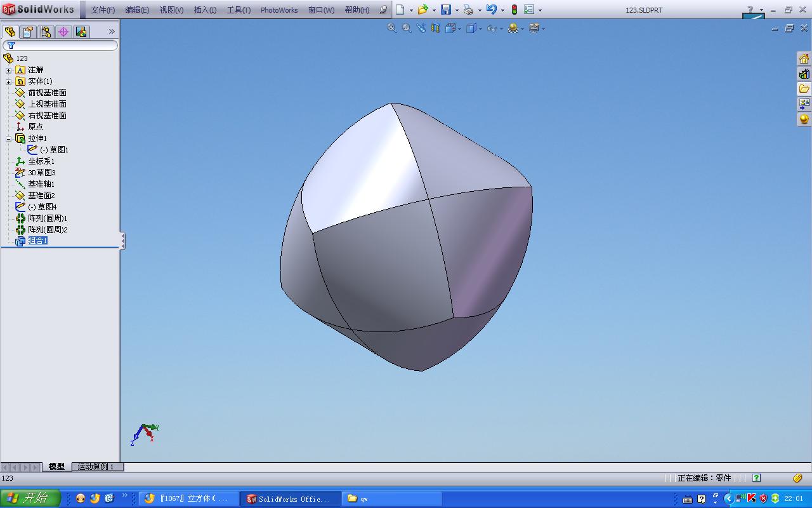Viewport: 812px width, 508px height.
Task: Select 前视基准面 plane
Action: point(41,93)
